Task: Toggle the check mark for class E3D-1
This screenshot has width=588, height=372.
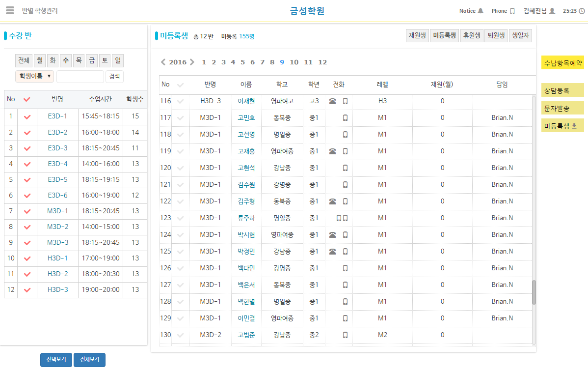Action: point(27,117)
